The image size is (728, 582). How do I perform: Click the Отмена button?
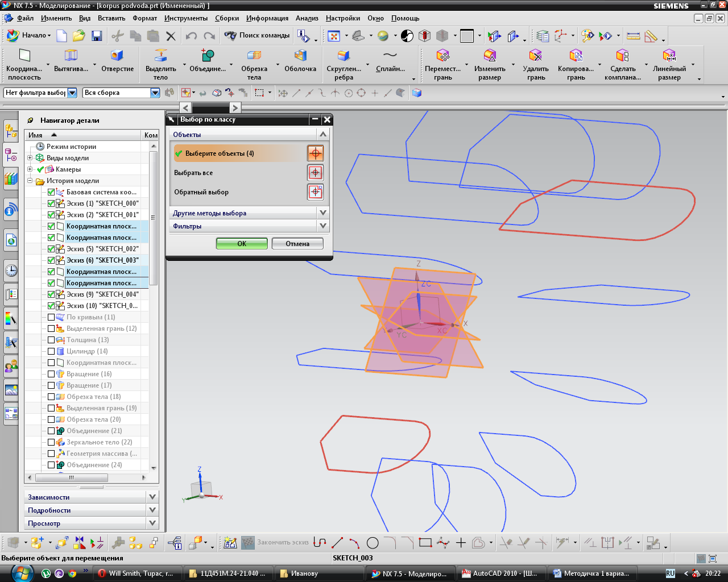click(x=297, y=243)
